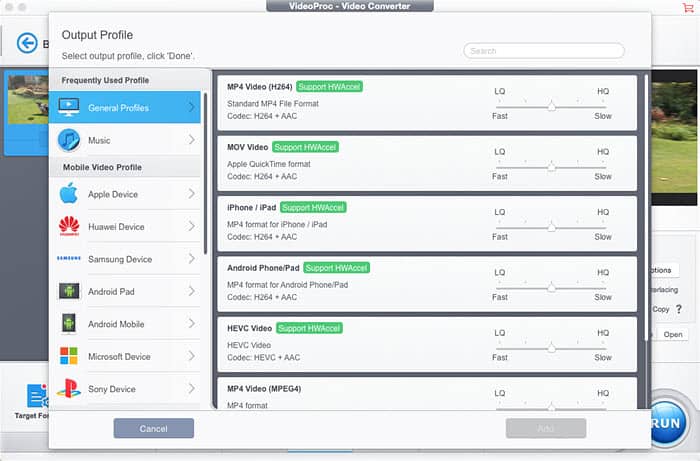Select HEVC Video profile title
Viewport: 700px width, 461px height.
pos(249,328)
